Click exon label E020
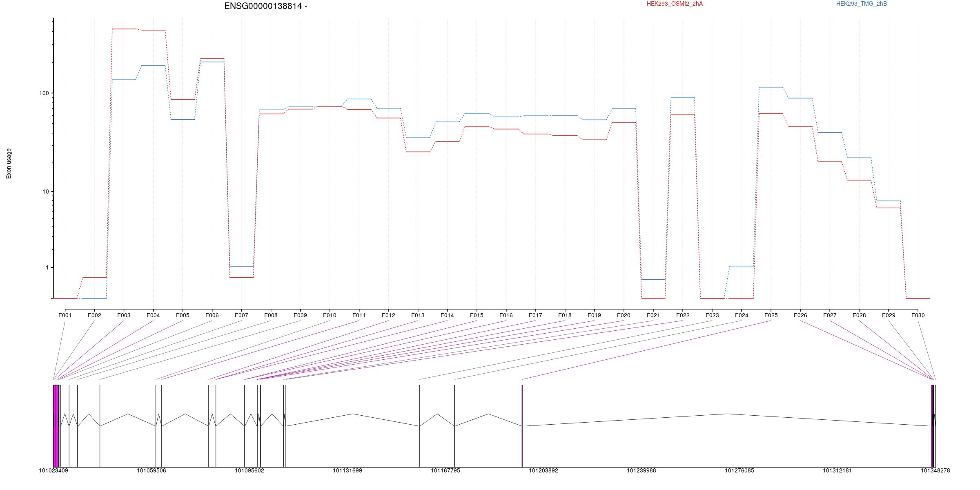The image size is (980, 490). [624, 315]
